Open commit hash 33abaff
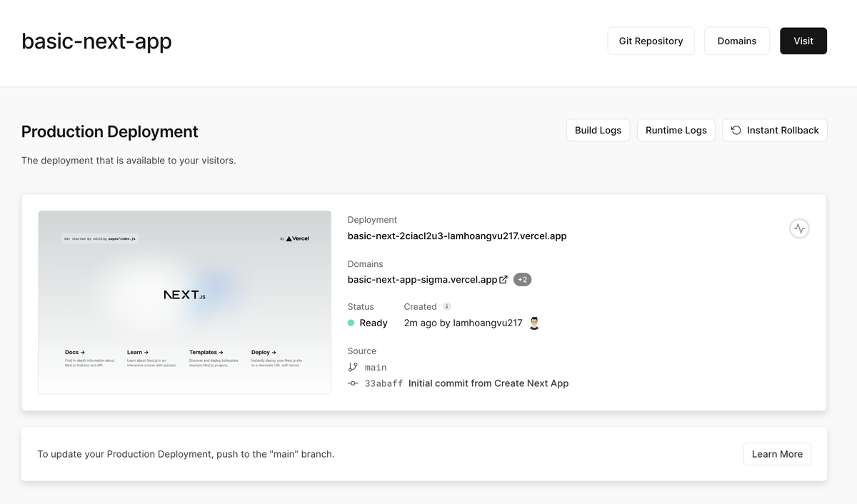Screen dimensions: 857x504 point(384,383)
